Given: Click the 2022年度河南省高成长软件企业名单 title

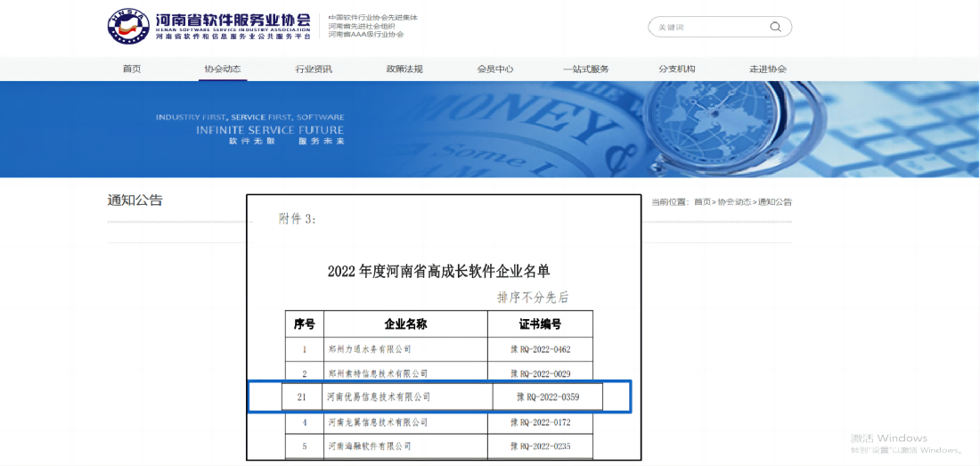Looking at the screenshot, I should (438, 271).
